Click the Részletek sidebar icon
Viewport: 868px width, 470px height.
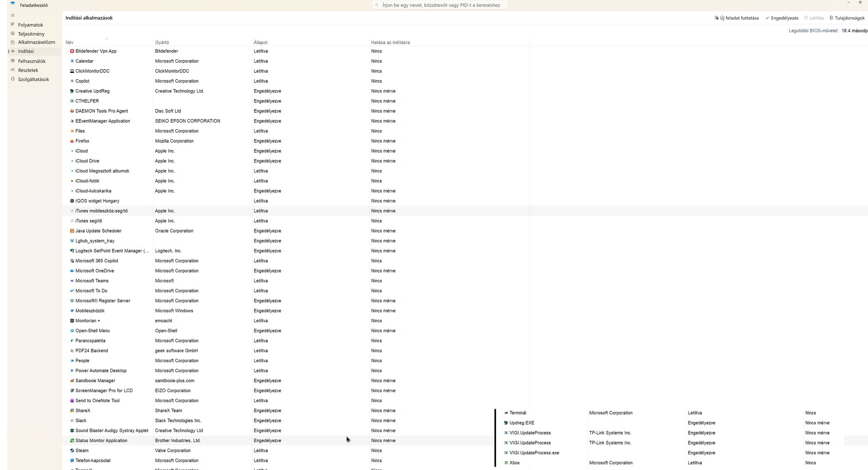(13, 70)
